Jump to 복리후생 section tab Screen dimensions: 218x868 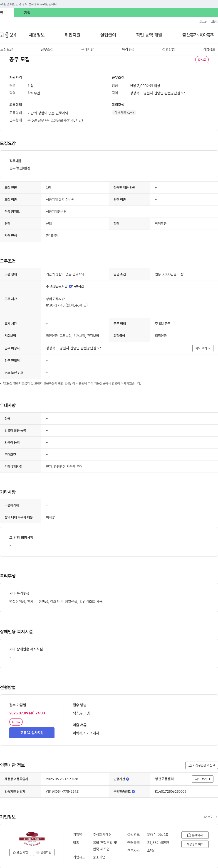pos(128,49)
